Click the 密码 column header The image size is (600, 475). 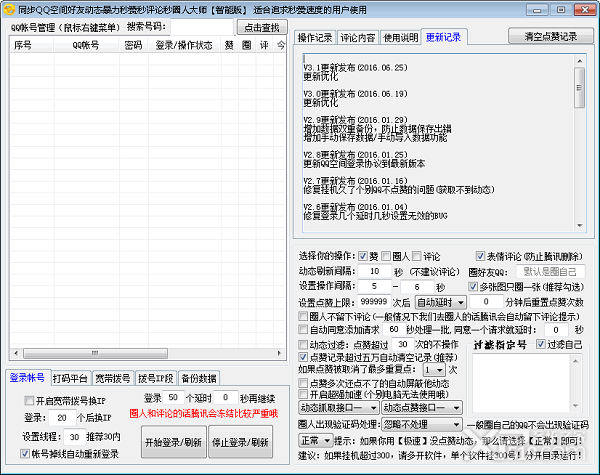(x=133, y=46)
